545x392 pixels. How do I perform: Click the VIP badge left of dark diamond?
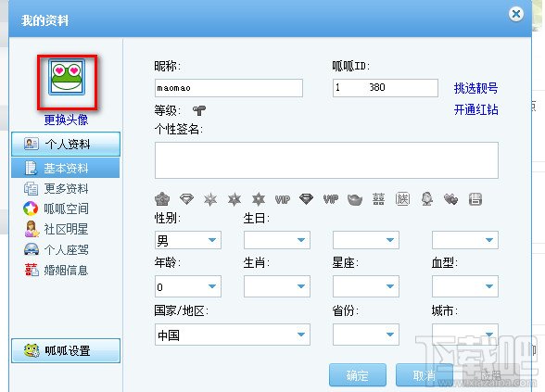(x=283, y=199)
